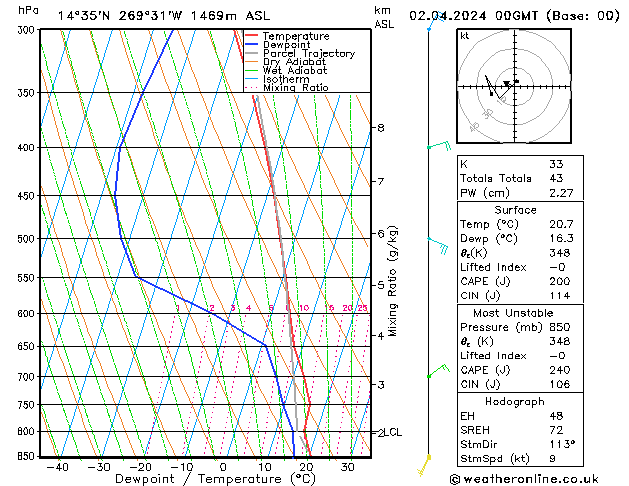
Task: Click the 'Mixing Ratio' legend entry
Action: tap(296, 87)
